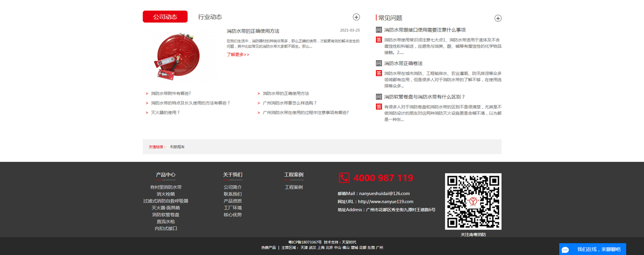This screenshot has height=255, width=644.
Task: Open the 利航租车 friendly link
Action: coord(177,147)
